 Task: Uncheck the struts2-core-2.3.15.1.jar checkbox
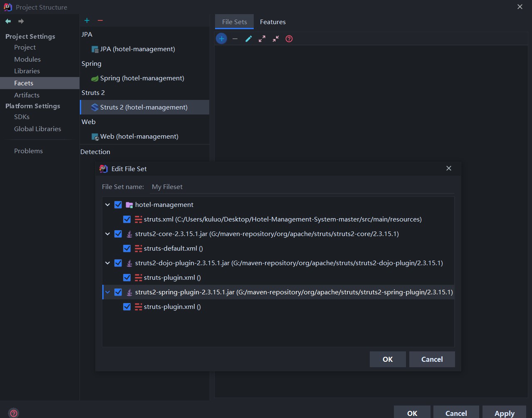[x=118, y=234]
